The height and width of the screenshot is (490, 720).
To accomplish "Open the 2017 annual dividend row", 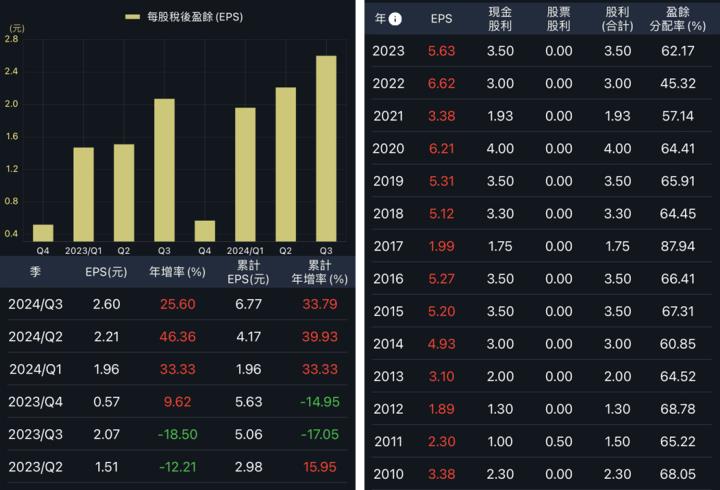I will [542, 246].
